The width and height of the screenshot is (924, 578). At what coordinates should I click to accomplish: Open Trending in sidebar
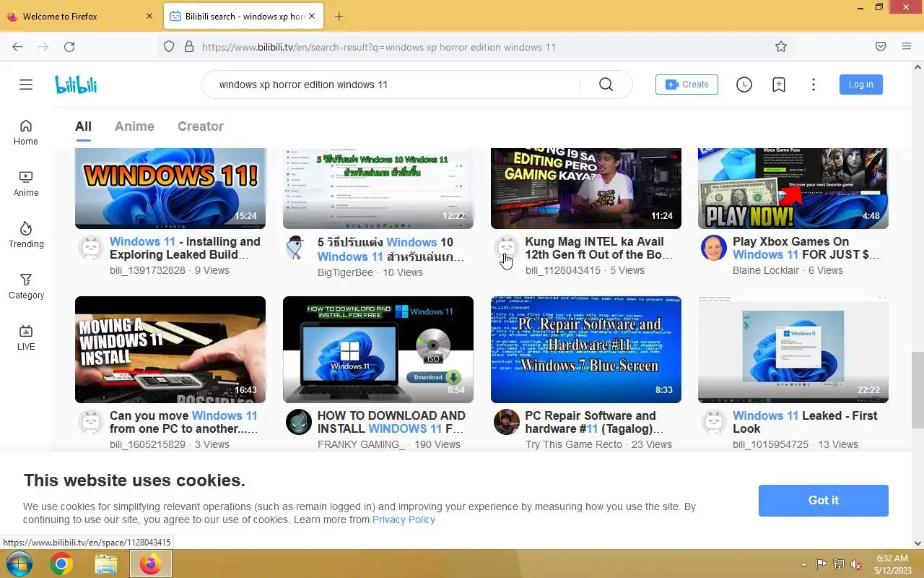(x=26, y=235)
